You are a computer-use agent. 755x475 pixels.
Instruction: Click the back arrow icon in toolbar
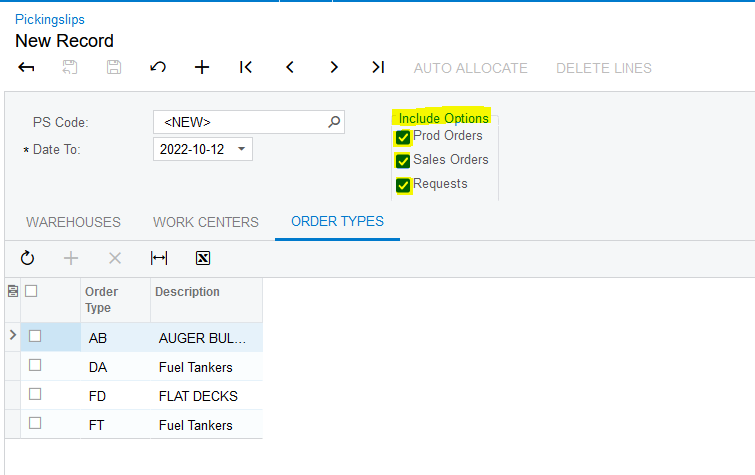(x=27, y=68)
